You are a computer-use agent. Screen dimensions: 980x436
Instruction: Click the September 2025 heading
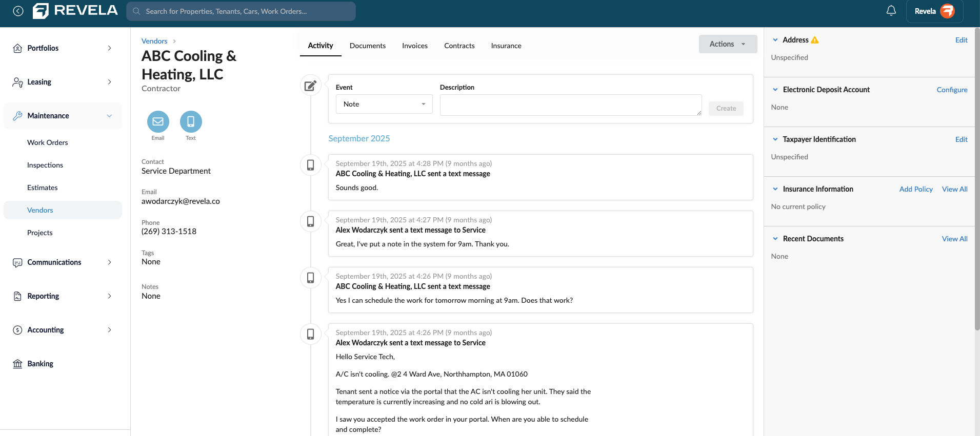[x=359, y=138]
